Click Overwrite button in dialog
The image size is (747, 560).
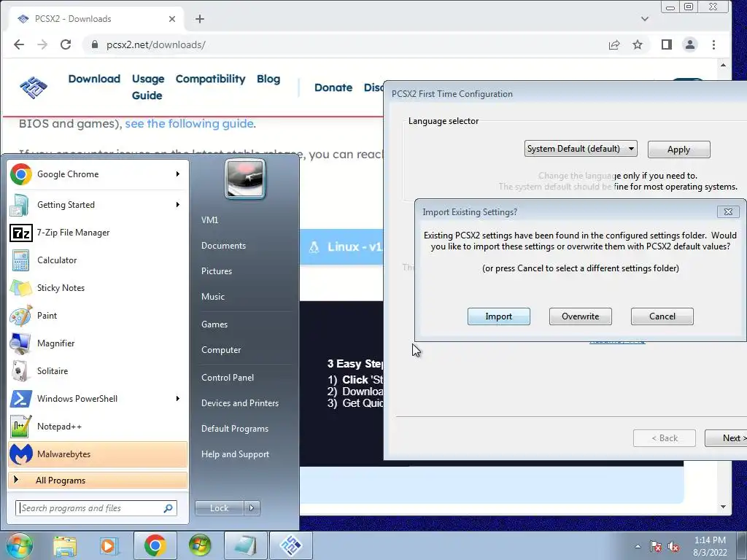[x=580, y=316]
